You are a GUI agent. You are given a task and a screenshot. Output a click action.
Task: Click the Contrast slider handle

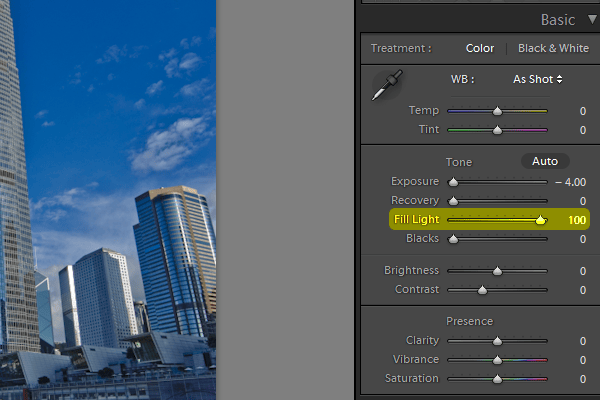point(482,290)
